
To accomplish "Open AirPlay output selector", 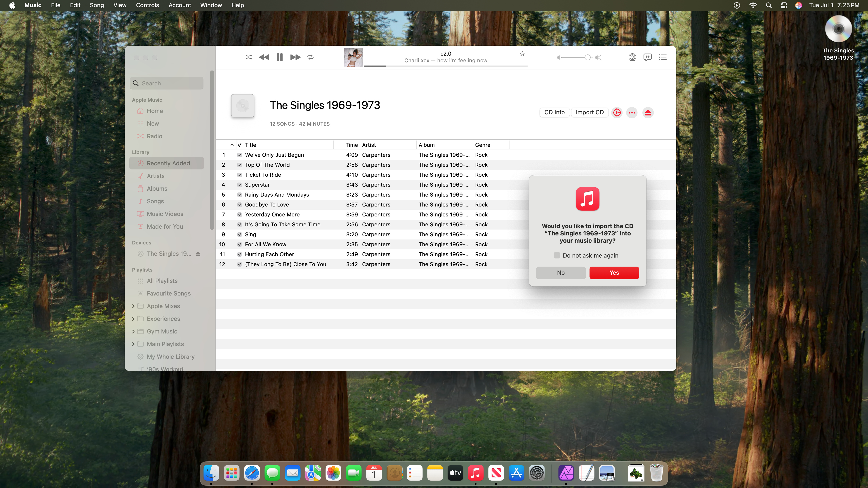I will (632, 57).
